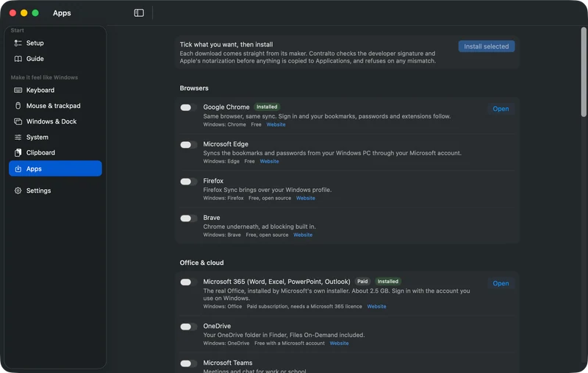Viewport: 588px width, 373px height.
Task: Toggle the Microsoft Edge switch
Action: [x=188, y=145]
